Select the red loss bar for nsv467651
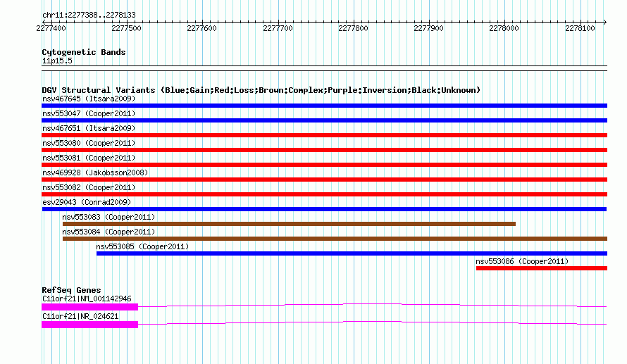Image resolution: width=627 pixels, height=364 pixels. point(324,135)
